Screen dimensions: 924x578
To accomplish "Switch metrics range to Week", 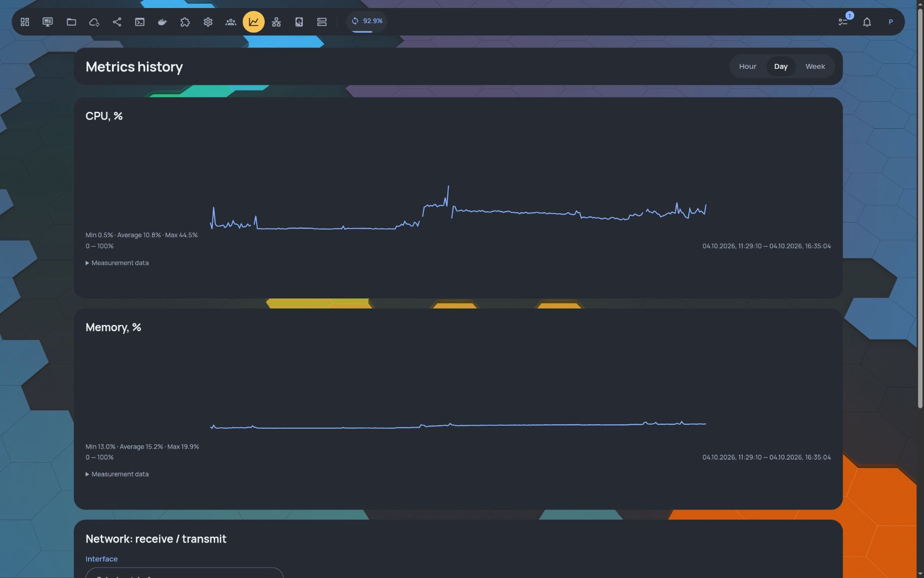I will pyautogui.click(x=815, y=66).
